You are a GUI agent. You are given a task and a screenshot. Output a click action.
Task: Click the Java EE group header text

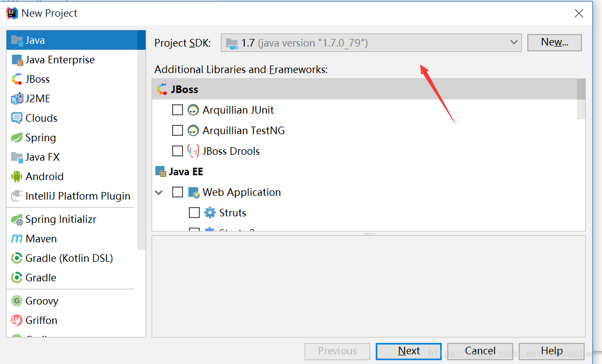(186, 171)
